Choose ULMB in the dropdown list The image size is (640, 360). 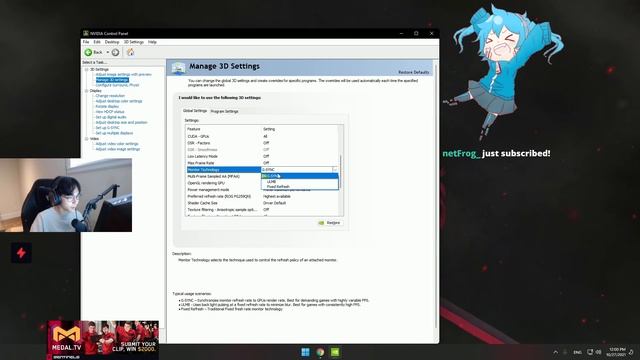point(300,181)
